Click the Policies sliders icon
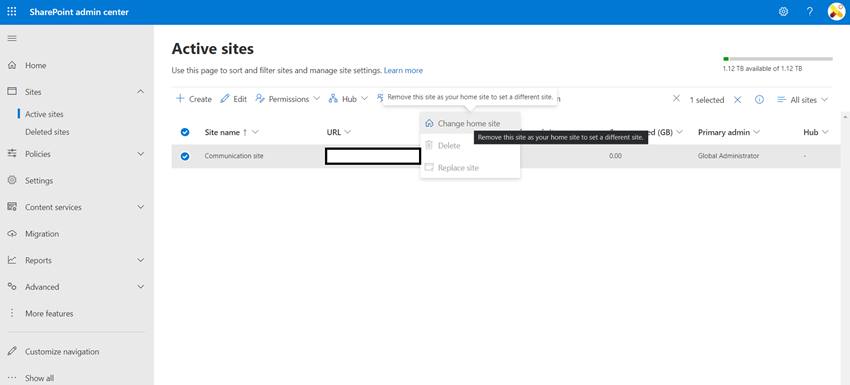This screenshot has width=850, height=385. point(12,154)
